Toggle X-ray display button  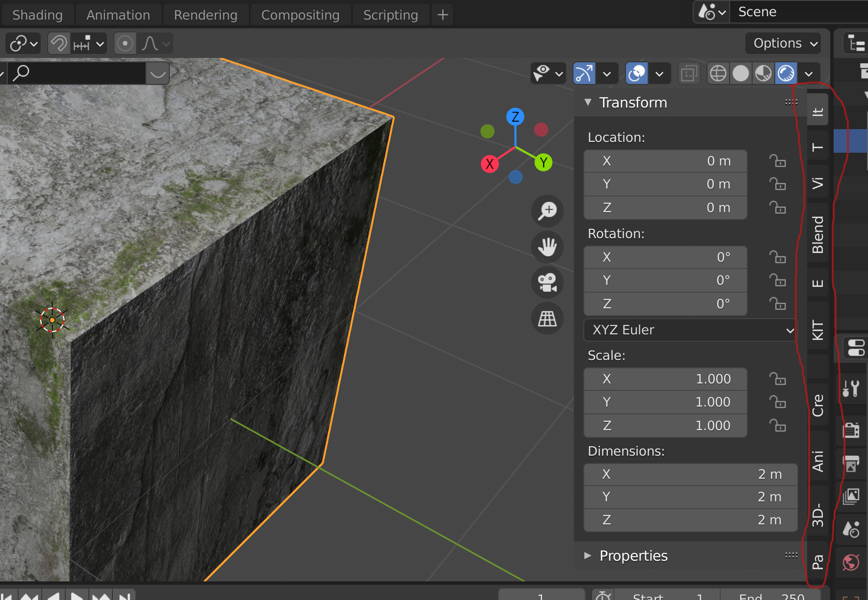pos(689,74)
